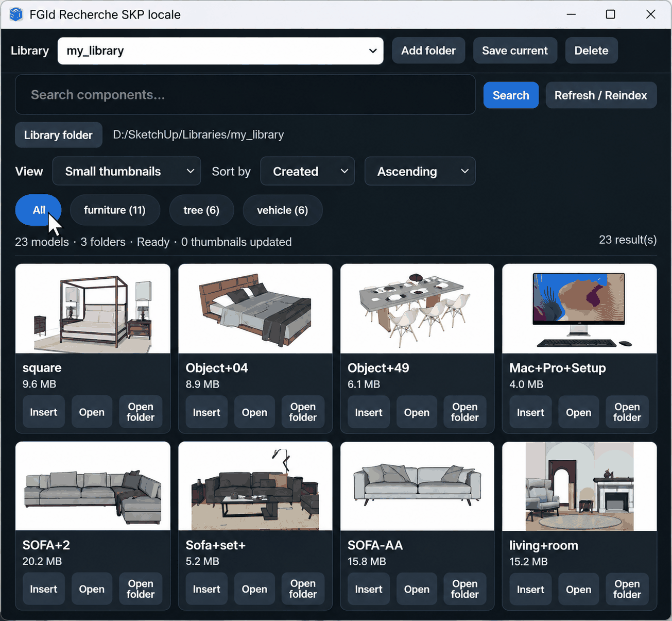The width and height of the screenshot is (672, 621).
Task: Click the SOFA+2 20.2 MB size text
Action: pyautogui.click(x=42, y=561)
